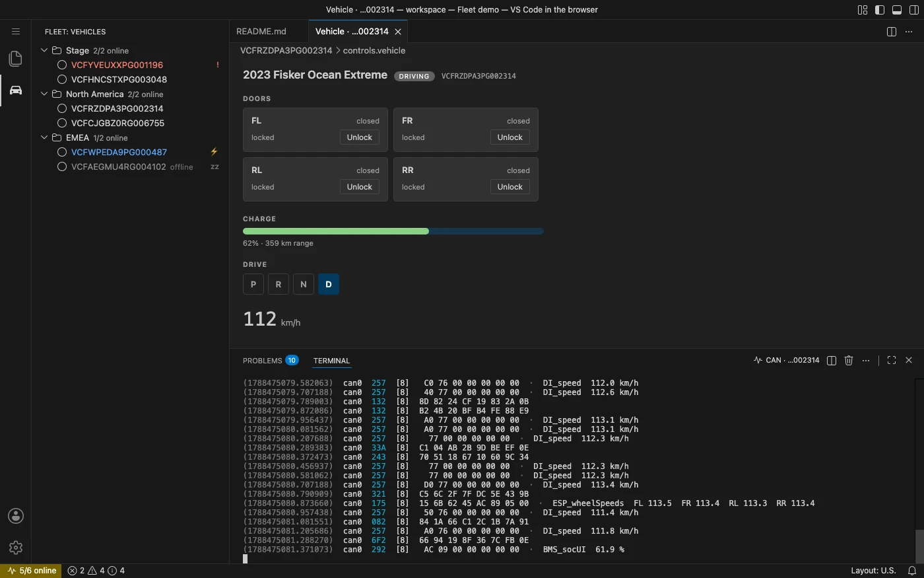
Task: Select radio circle for VCFHNCSTXPG003048
Action: coord(62,79)
